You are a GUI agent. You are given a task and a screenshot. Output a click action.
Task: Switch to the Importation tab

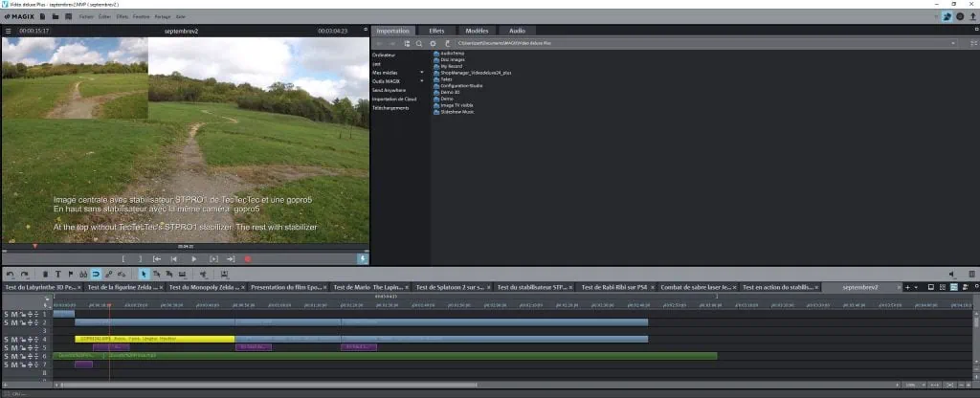[x=393, y=31]
